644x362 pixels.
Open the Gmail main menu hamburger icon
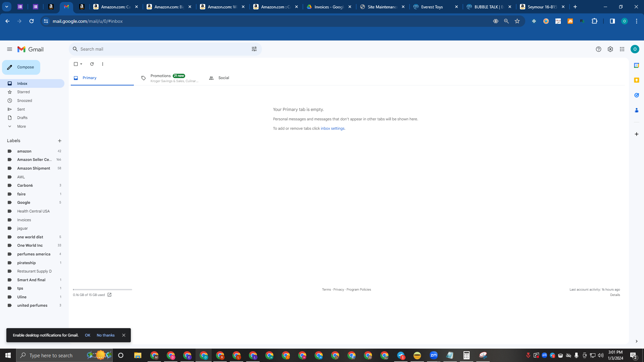pos(9,49)
